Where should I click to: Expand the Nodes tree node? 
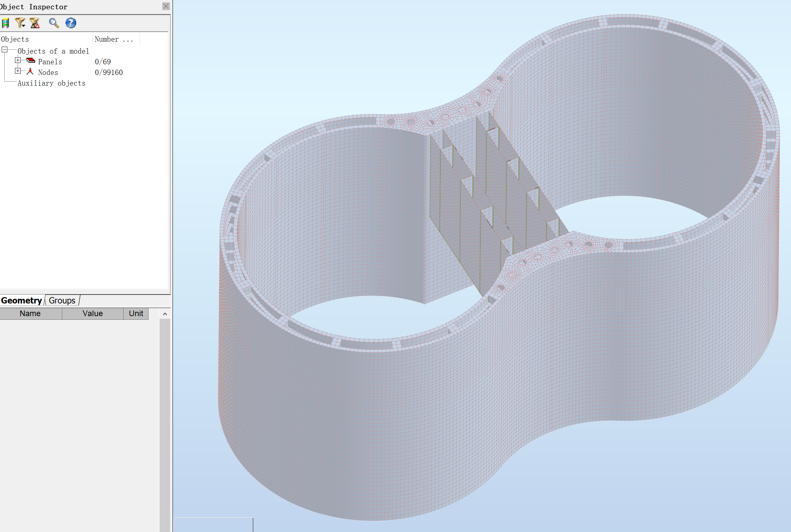point(18,71)
